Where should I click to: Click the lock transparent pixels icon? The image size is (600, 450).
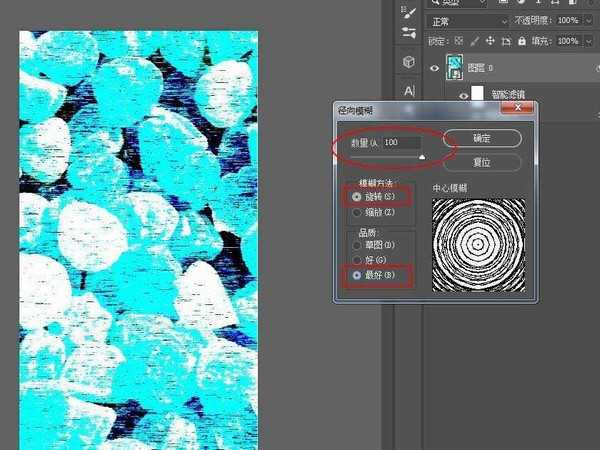(460, 40)
